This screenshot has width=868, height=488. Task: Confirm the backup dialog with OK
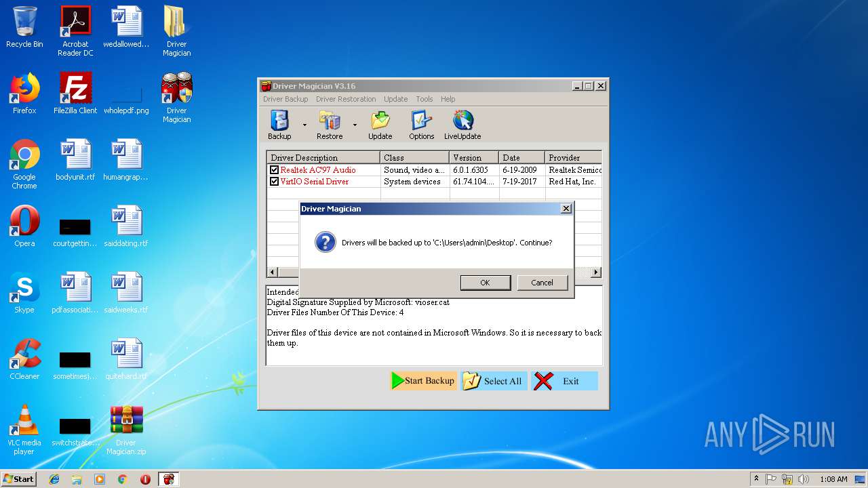[485, 283]
